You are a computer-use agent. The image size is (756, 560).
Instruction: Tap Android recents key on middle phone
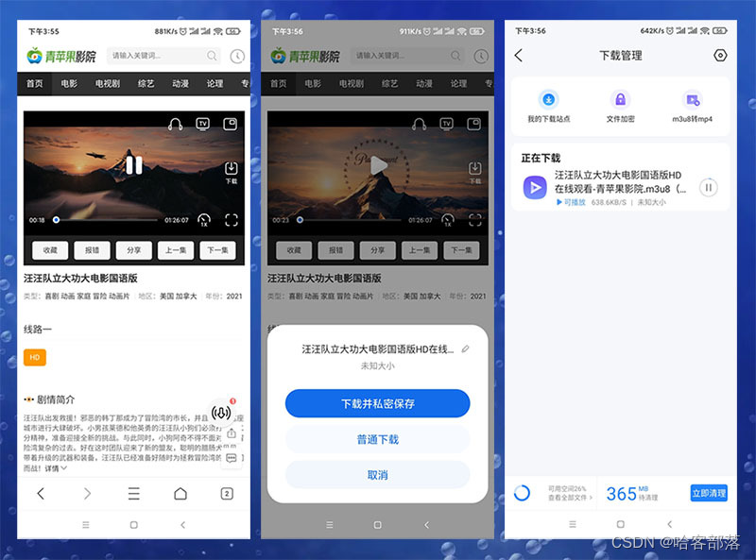(x=329, y=525)
